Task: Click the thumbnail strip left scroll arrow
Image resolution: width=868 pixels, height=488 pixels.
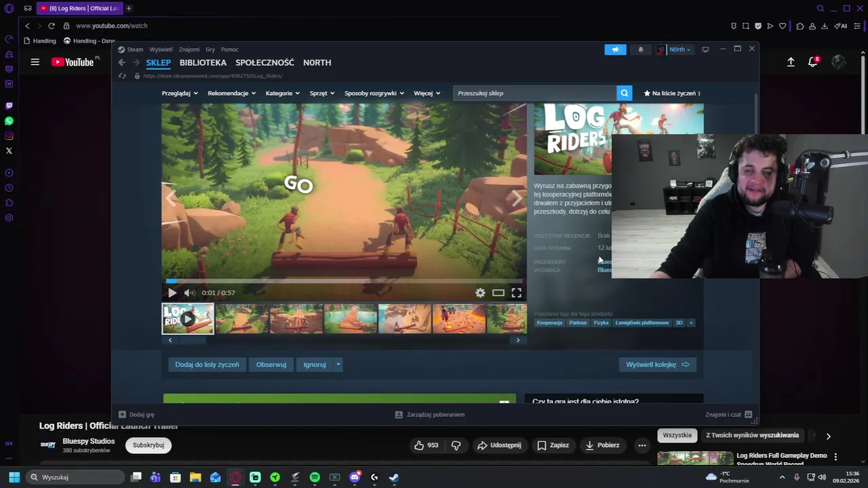Action: pos(170,340)
